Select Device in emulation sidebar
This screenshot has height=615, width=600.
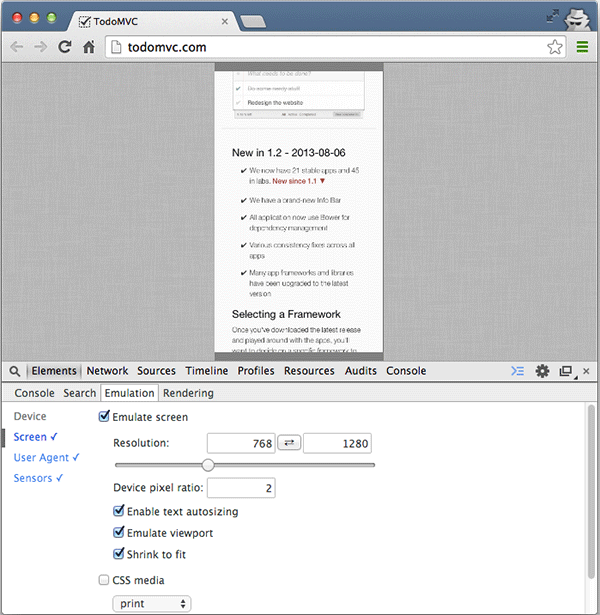coord(30,416)
